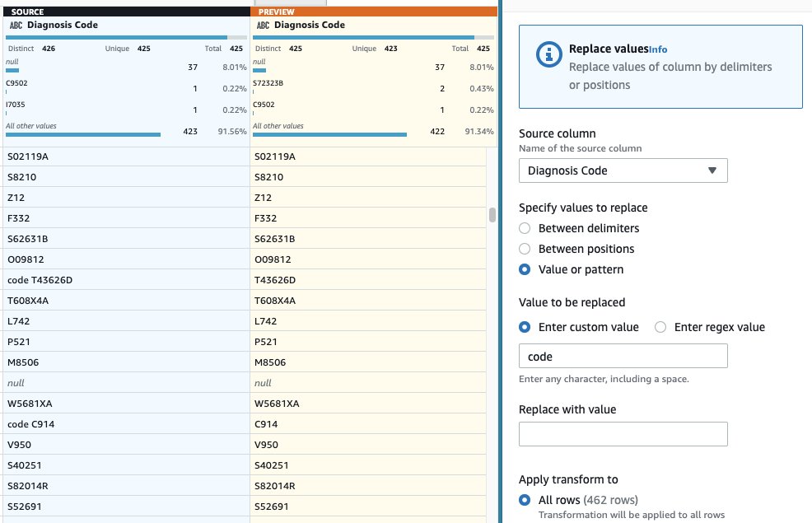Viewport: 812px width, 523px height.
Task: Click the data grid vertical scrollbar thumb
Action: point(492,215)
